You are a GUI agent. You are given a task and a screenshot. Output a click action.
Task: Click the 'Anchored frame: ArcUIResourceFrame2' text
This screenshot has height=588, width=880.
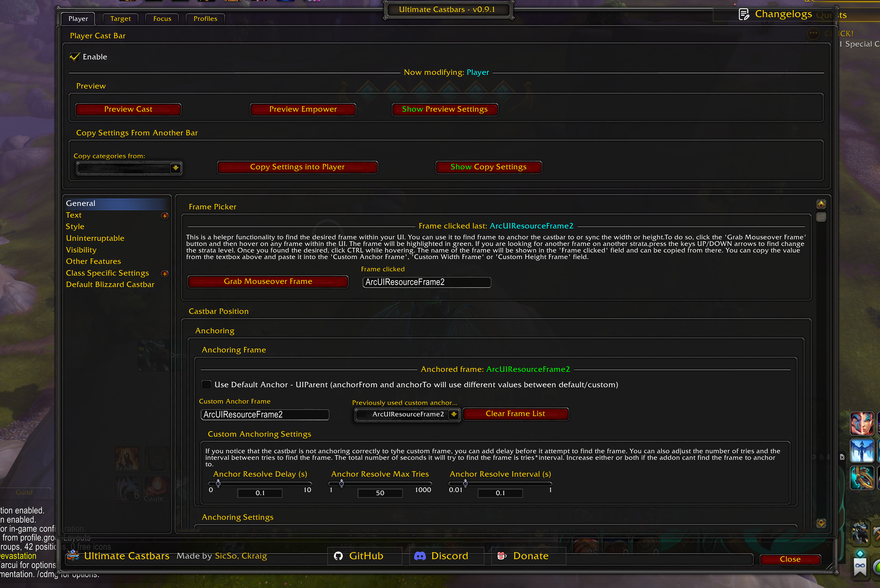tap(495, 369)
